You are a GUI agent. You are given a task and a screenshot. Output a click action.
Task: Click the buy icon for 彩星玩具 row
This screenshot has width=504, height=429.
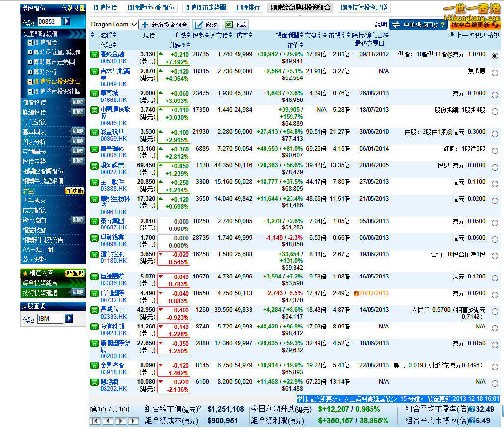tap(94, 132)
